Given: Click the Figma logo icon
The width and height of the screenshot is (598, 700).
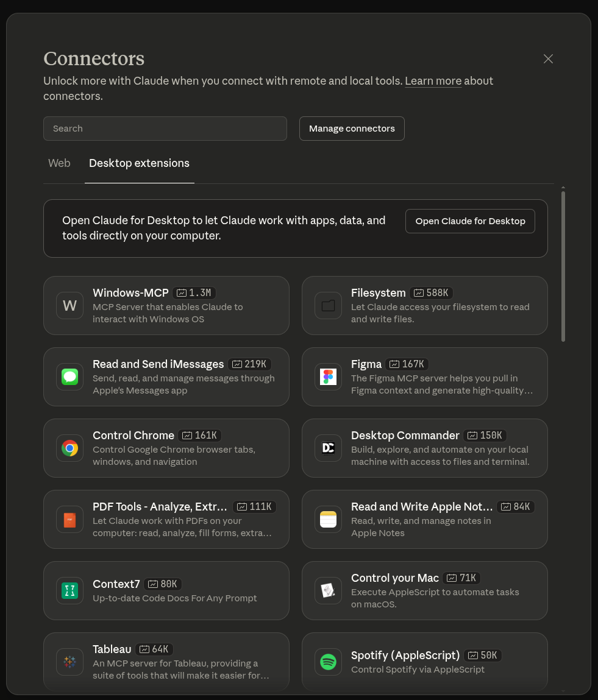Looking at the screenshot, I should (328, 377).
